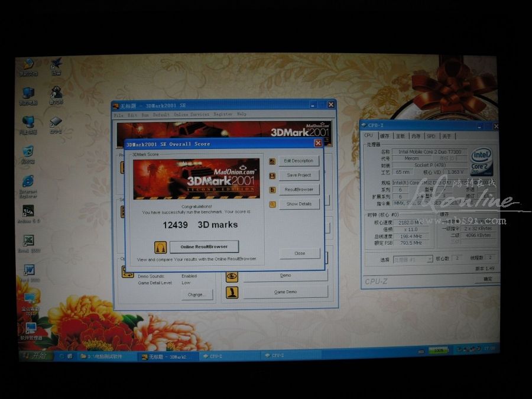
Task: Open the Help menu in 3DMark2001
Action: tap(242, 115)
